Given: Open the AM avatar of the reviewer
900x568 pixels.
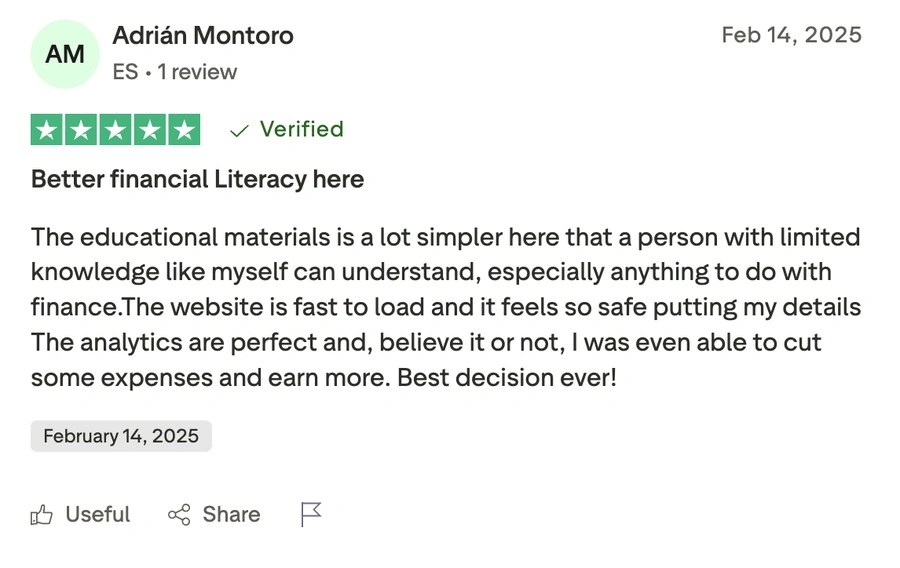Looking at the screenshot, I should (65, 54).
